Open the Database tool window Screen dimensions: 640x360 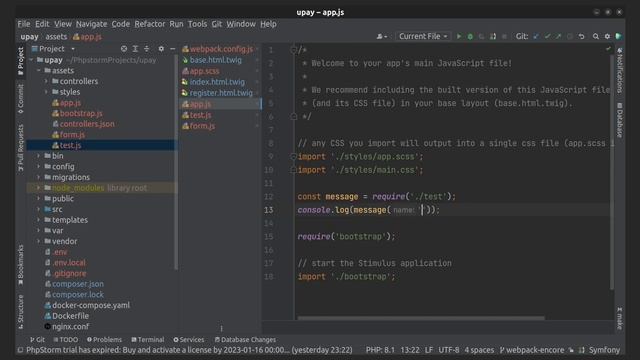point(620,120)
